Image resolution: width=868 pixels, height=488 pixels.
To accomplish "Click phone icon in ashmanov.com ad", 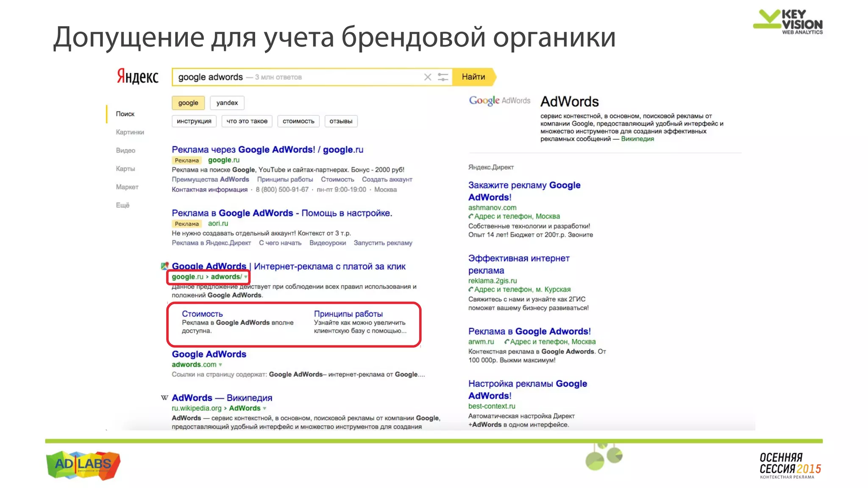I will 471,216.
